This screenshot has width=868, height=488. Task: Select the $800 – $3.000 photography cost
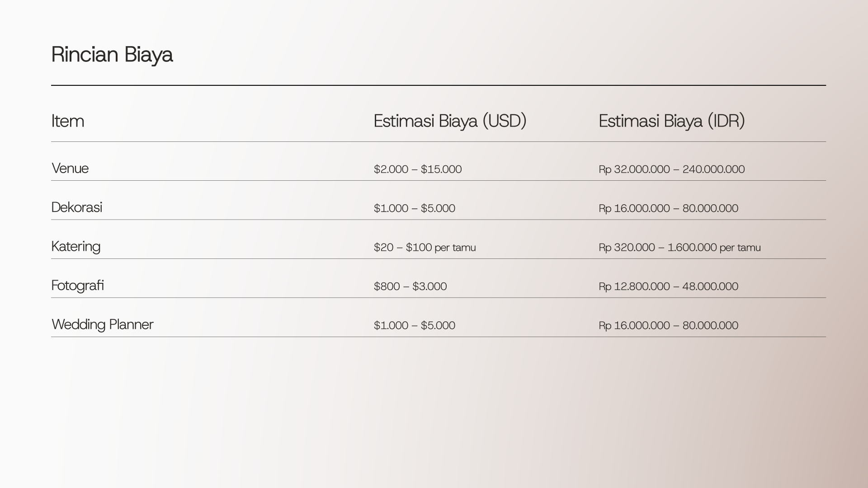pyautogui.click(x=410, y=286)
